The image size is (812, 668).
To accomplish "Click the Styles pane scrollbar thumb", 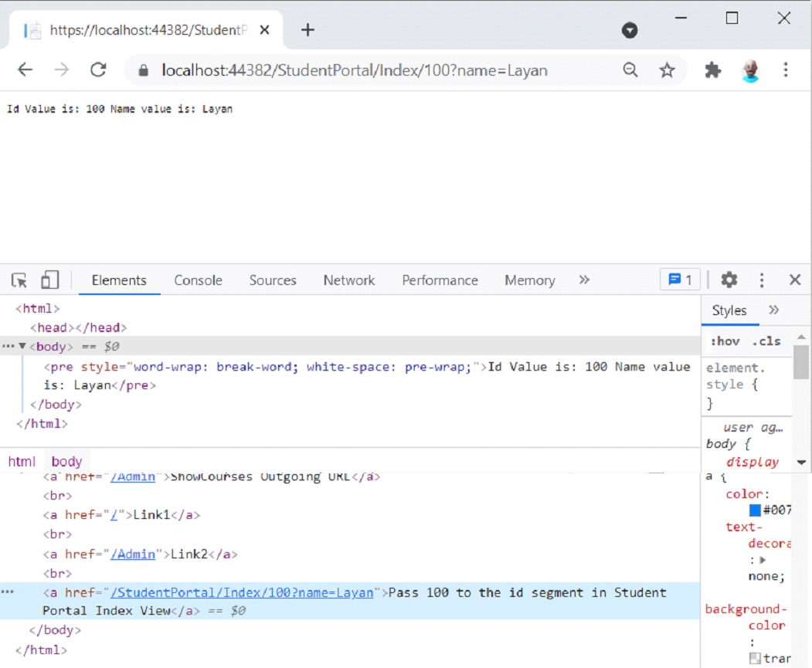I will tap(800, 362).
